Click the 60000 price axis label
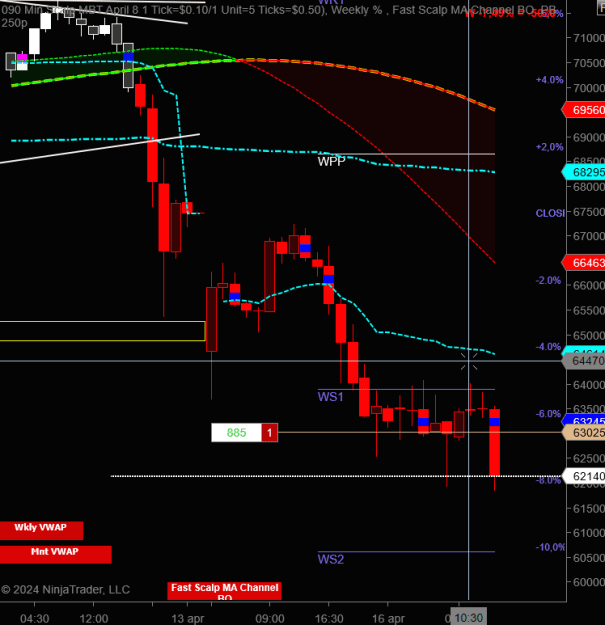This screenshot has width=605, height=625. tap(589, 582)
